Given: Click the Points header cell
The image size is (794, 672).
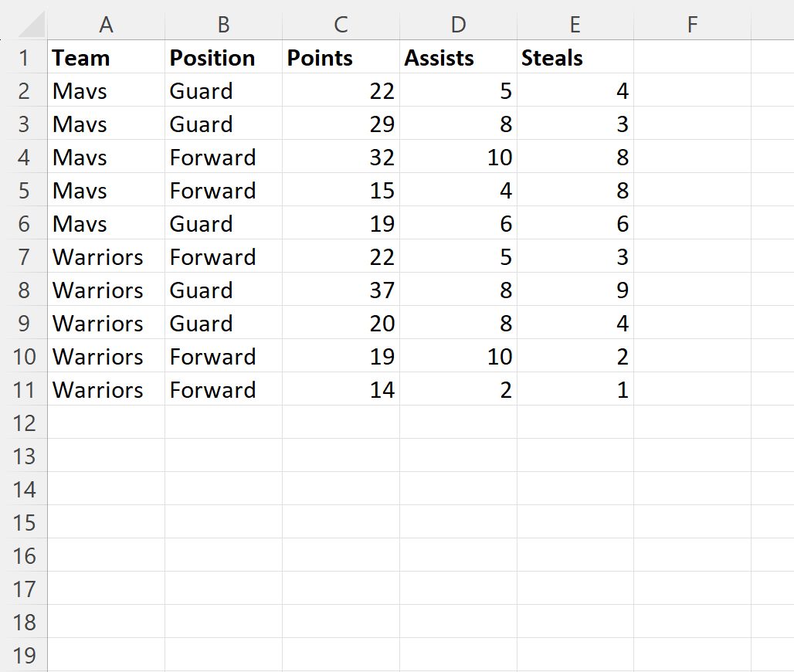Looking at the screenshot, I should pos(341,57).
